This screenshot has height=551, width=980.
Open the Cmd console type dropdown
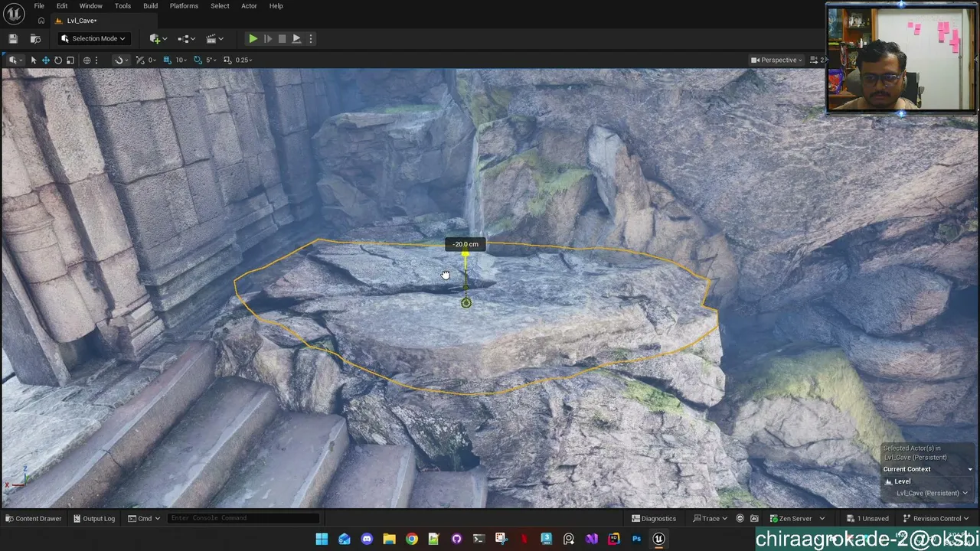tap(144, 519)
